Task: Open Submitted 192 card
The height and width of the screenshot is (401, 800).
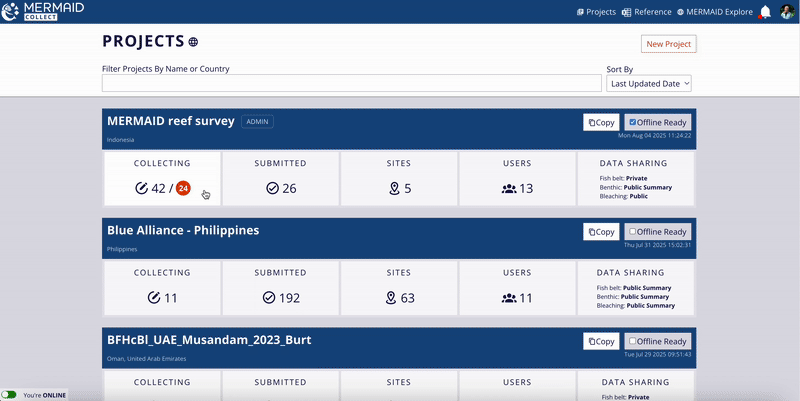Action: pyautogui.click(x=281, y=288)
